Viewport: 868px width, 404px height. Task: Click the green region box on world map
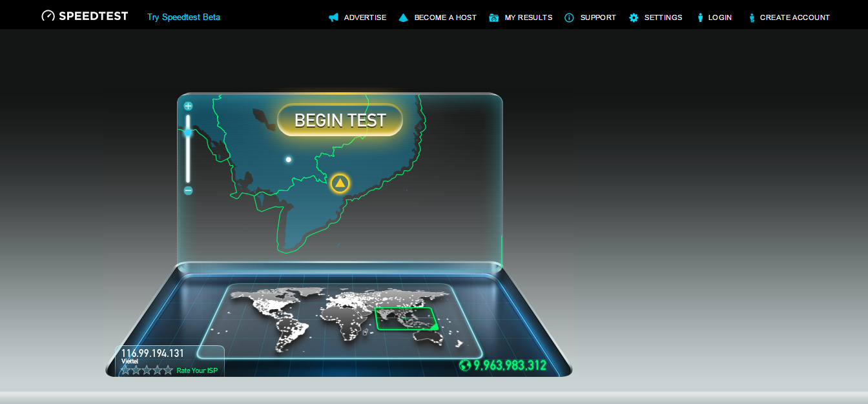pos(406,319)
